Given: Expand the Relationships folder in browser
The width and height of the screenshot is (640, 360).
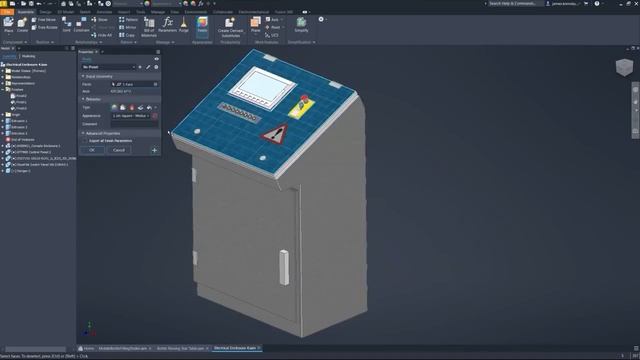Looking at the screenshot, I should [x=2, y=77].
